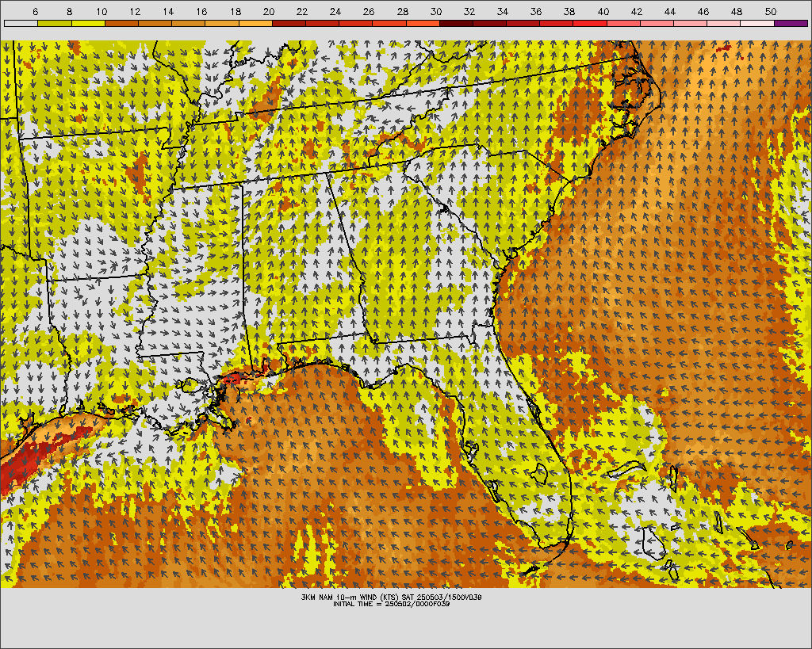Select the legend label "24"
The image size is (812, 649).
(335, 11)
